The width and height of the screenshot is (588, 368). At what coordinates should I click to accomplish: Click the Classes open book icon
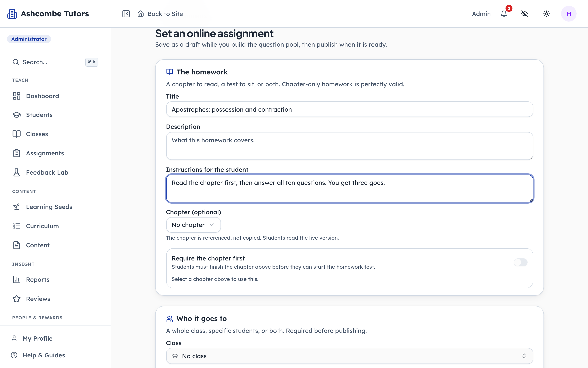pyautogui.click(x=17, y=134)
